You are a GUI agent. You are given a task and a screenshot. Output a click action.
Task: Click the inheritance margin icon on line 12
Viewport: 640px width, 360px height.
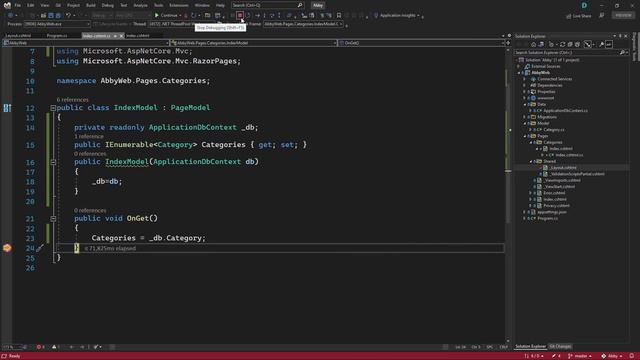click(7, 108)
